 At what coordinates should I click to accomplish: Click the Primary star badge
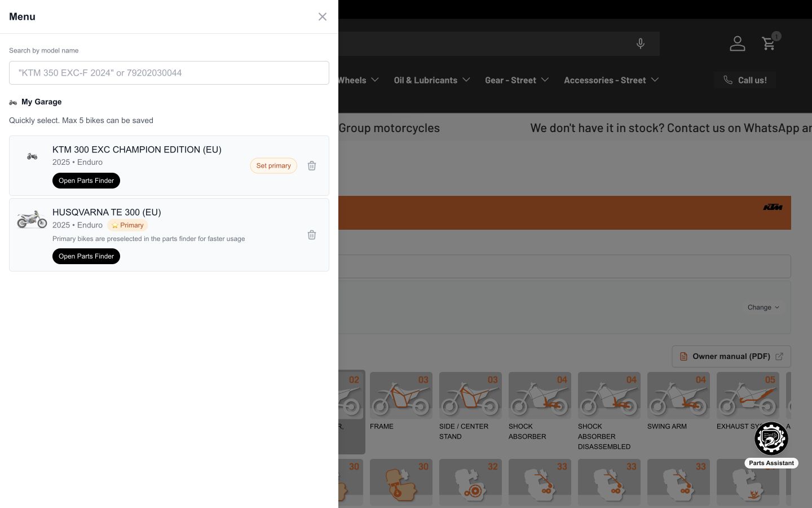point(127,225)
